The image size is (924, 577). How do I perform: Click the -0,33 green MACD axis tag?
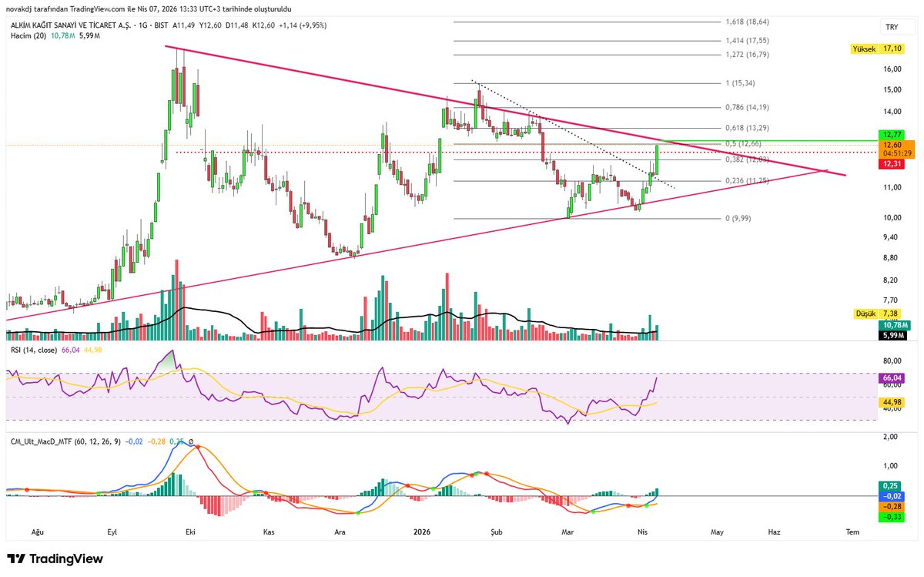click(892, 517)
